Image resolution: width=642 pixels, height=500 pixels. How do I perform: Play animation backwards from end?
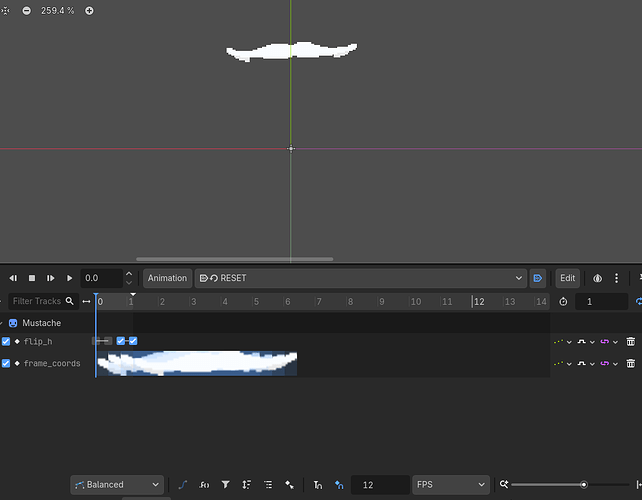[x=13, y=278]
